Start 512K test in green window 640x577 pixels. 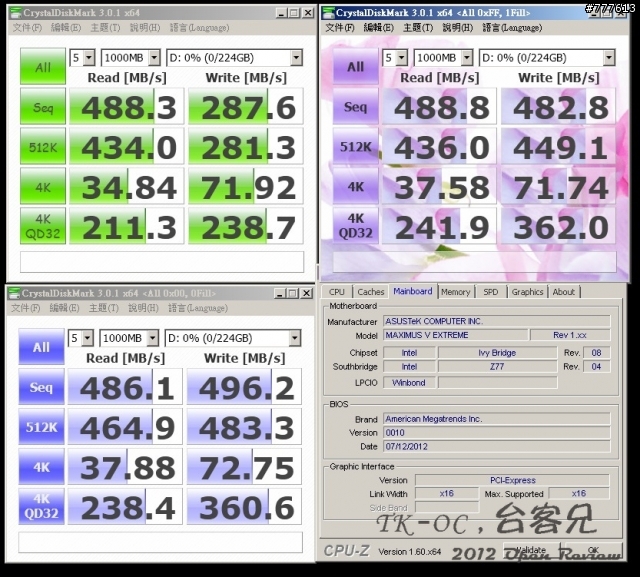[x=43, y=146]
